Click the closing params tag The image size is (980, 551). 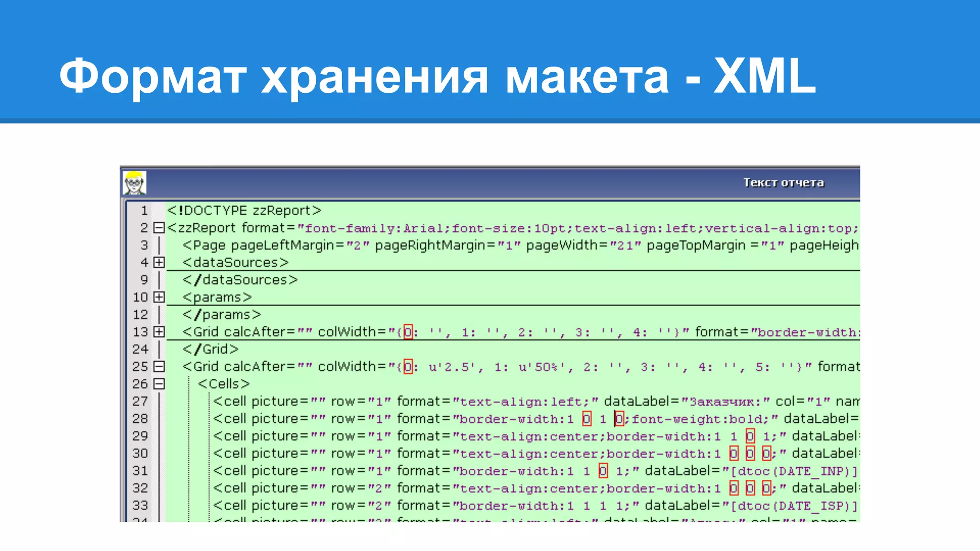coord(222,315)
